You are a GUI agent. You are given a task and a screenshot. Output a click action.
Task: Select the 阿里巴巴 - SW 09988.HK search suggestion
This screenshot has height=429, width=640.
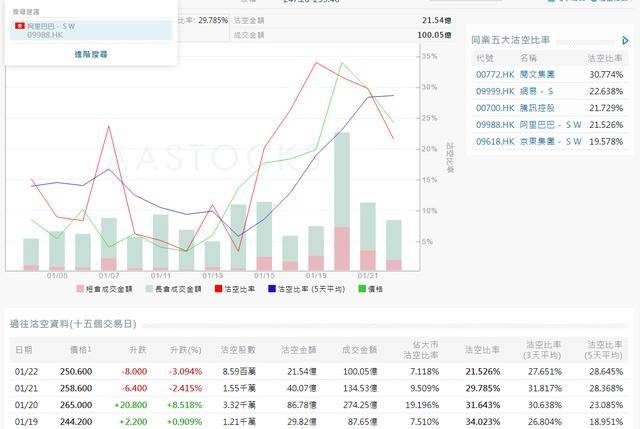[x=91, y=30]
